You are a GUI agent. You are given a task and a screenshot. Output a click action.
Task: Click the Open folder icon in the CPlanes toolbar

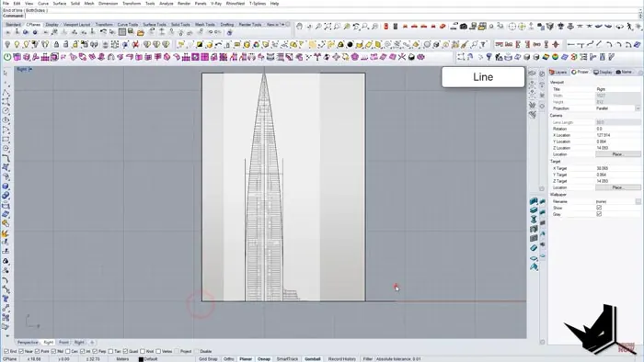[141, 32]
